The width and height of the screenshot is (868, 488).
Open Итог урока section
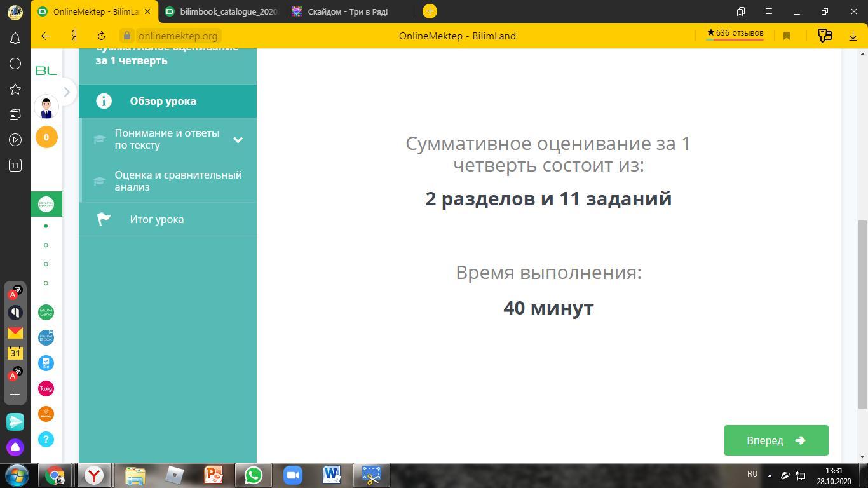pos(156,219)
